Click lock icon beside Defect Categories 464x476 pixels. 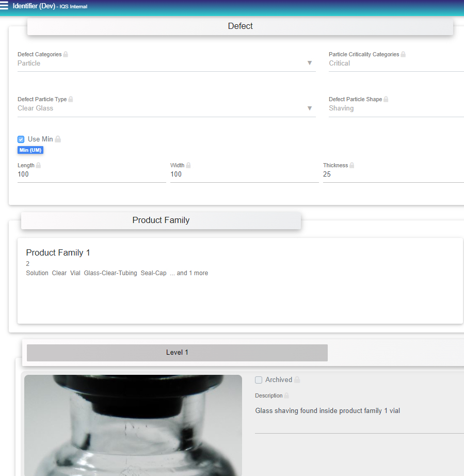pyautogui.click(x=66, y=54)
